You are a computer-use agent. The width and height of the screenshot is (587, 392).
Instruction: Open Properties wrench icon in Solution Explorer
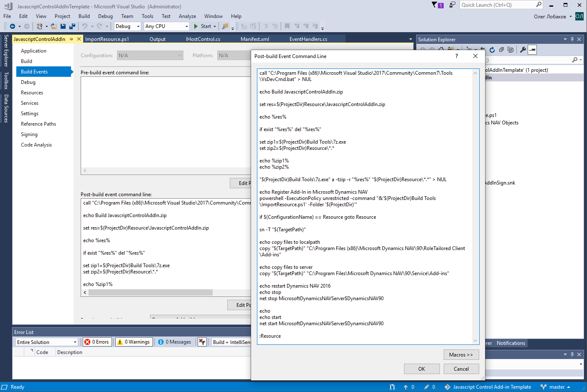523,50
